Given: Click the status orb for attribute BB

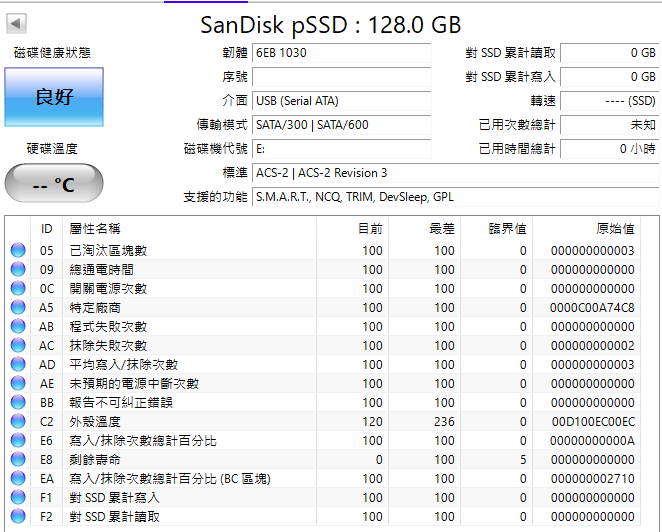Looking at the screenshot, I should (18, 402).
